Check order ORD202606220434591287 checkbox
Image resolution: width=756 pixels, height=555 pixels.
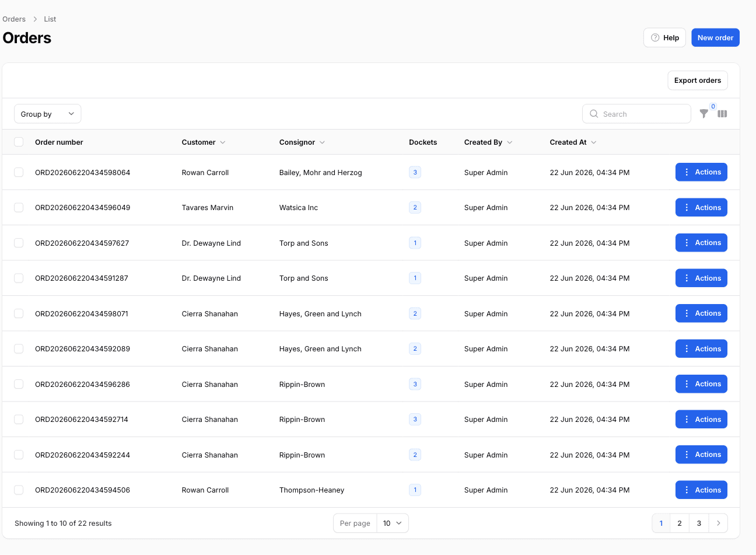coord(19,278)
